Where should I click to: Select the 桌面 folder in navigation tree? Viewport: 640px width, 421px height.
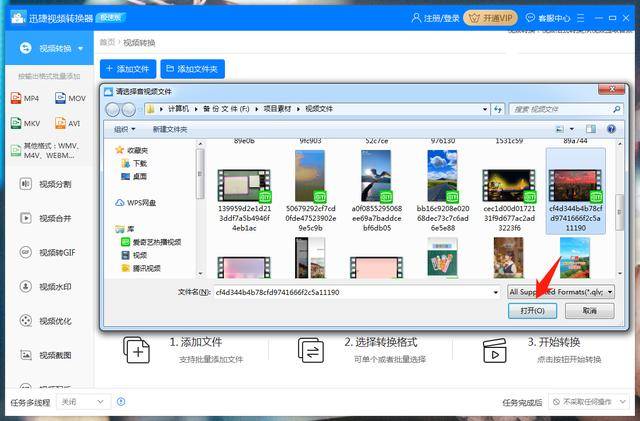pyautogui.click(x=139, y=176)
